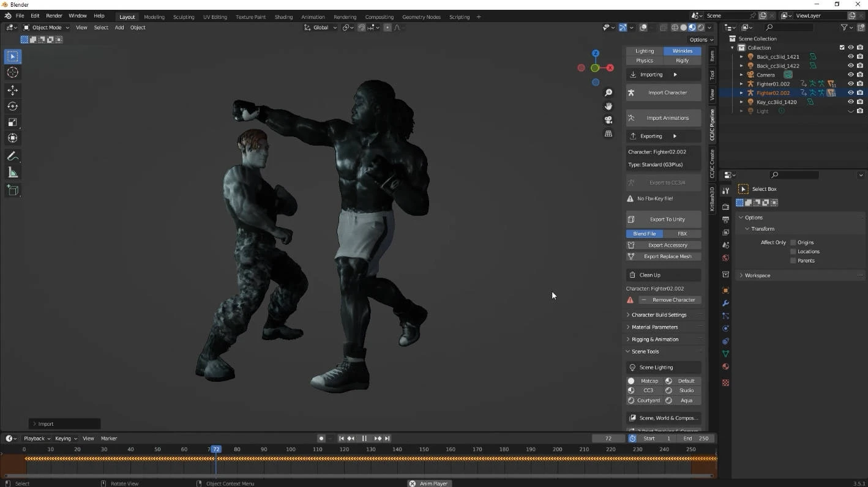The width and height of the screenshot is (868, 487).
Task: Select the Move tool in toolbar
Action: pos(13,90)
